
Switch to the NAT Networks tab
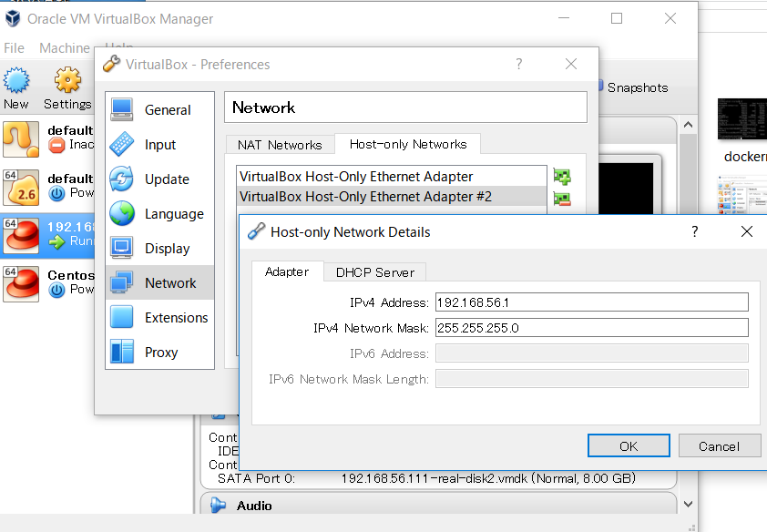(x=280, y=145)
